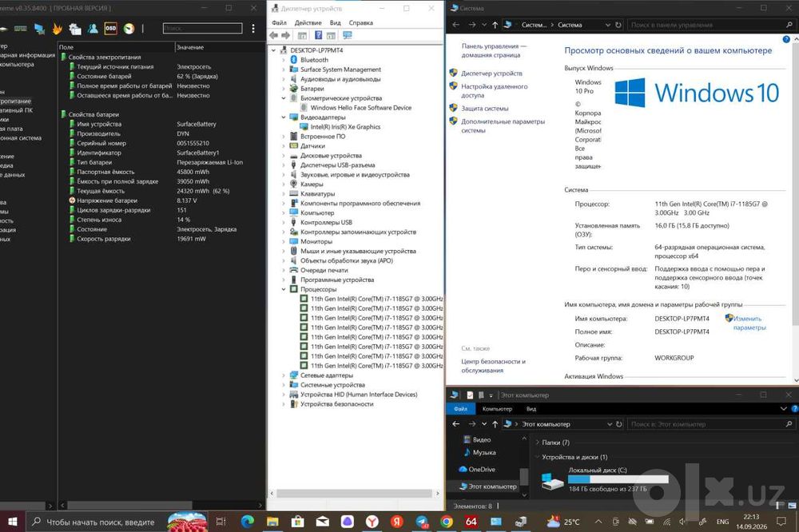This screenshot has width=799, height=532.
Task: Expand the Bluetooth node in Device Manager
Action: pos(284,60)
